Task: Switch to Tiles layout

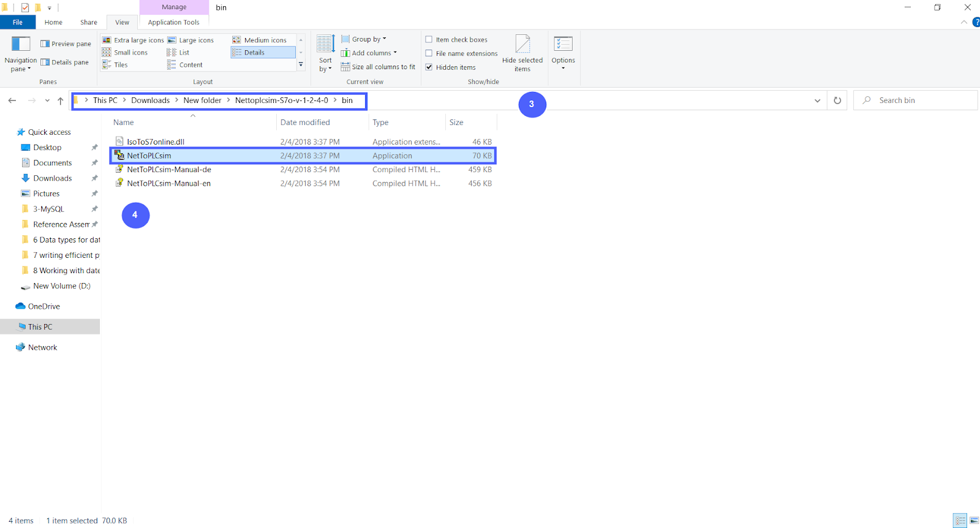Action: coord(115,64)
